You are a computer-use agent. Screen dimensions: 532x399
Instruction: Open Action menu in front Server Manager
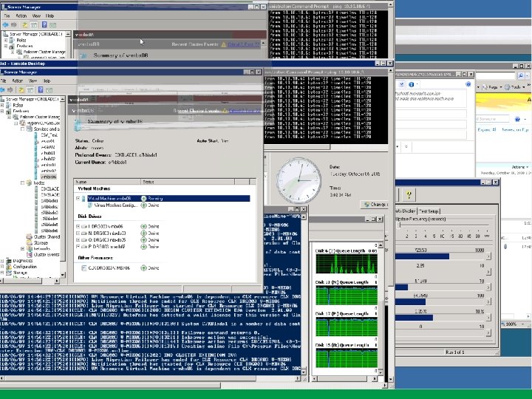[x=17, y=81]
